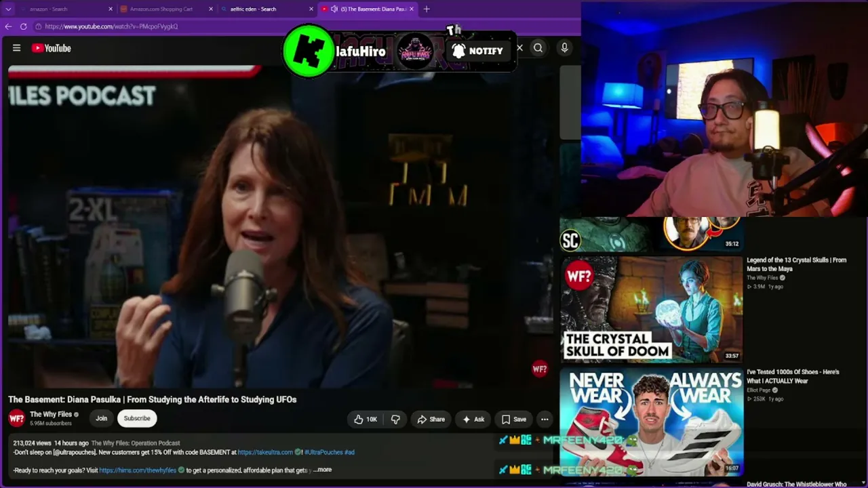Viewport: 868px width, 488px height.
Task: Open the takeultra.com link in description
Action: click(265, 452)
